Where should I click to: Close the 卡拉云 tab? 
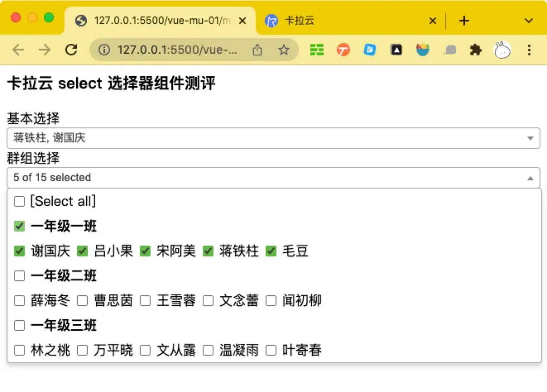tap(432, 20)
